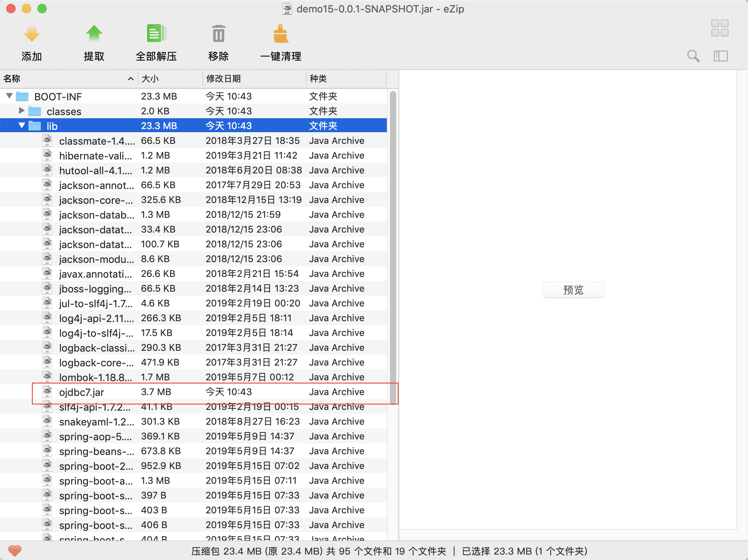Screen dimensions: 748x560
Task: Switch to grid view icon
Action: tap(720, 28)
